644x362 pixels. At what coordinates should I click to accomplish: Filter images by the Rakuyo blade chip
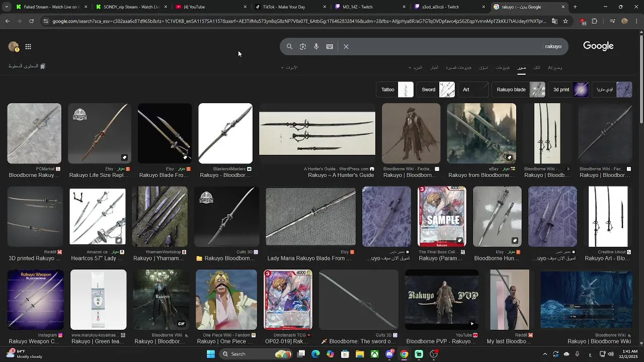click(x=519, y=89)
